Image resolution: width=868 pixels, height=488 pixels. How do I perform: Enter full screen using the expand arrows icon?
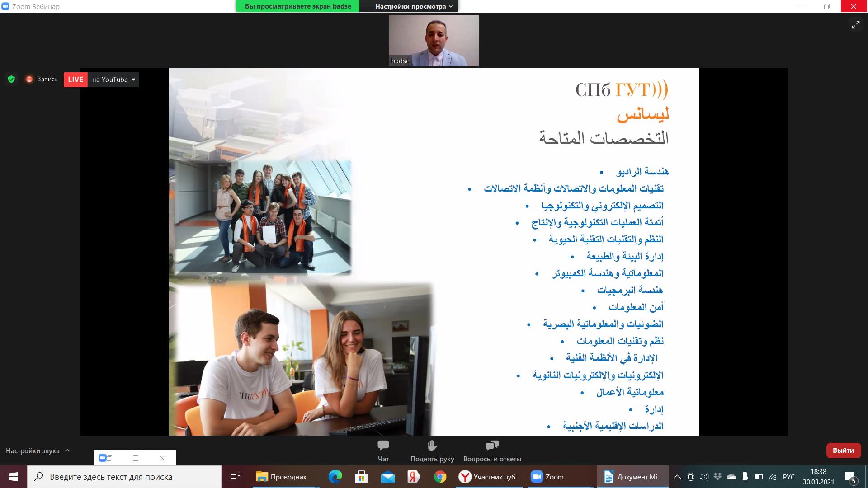click(x=855, y=25)
